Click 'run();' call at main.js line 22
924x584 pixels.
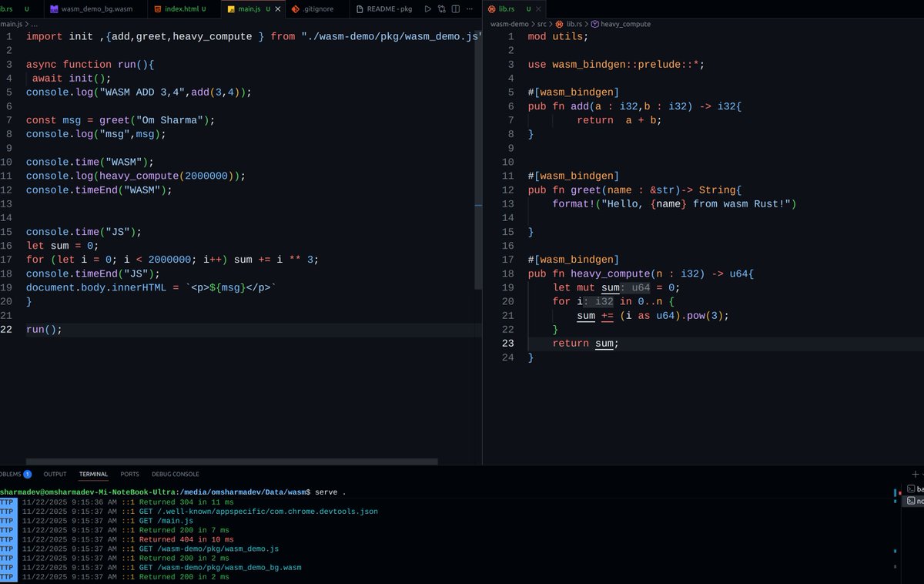point(44,329)
